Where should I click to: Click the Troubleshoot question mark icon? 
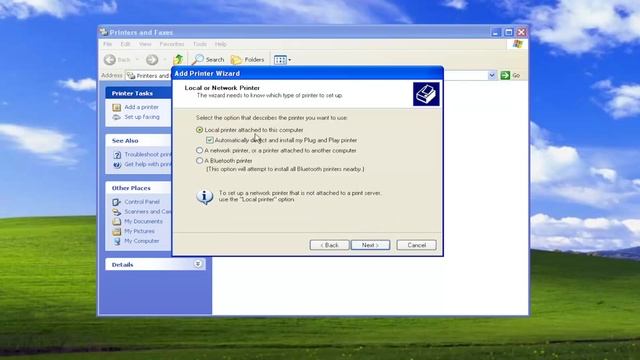117,155
